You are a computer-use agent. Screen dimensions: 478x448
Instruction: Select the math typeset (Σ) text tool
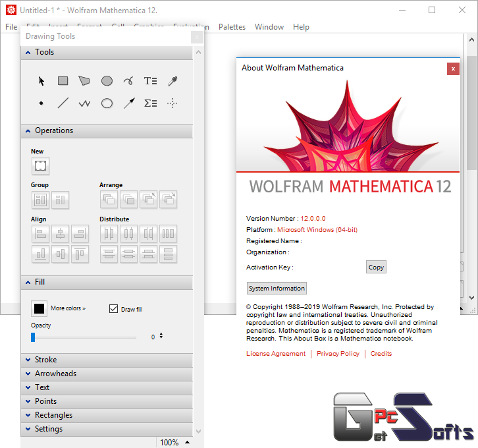150,103
